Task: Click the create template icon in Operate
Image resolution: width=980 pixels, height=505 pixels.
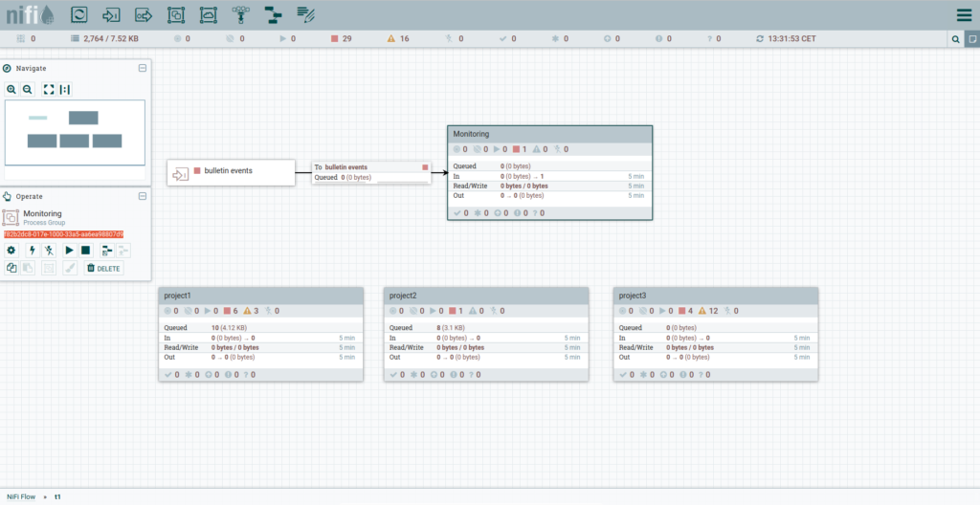Action: (107, 251)
